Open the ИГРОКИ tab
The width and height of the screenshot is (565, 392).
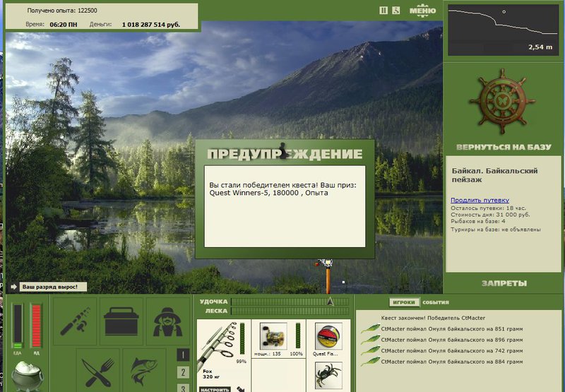(404, 302)
